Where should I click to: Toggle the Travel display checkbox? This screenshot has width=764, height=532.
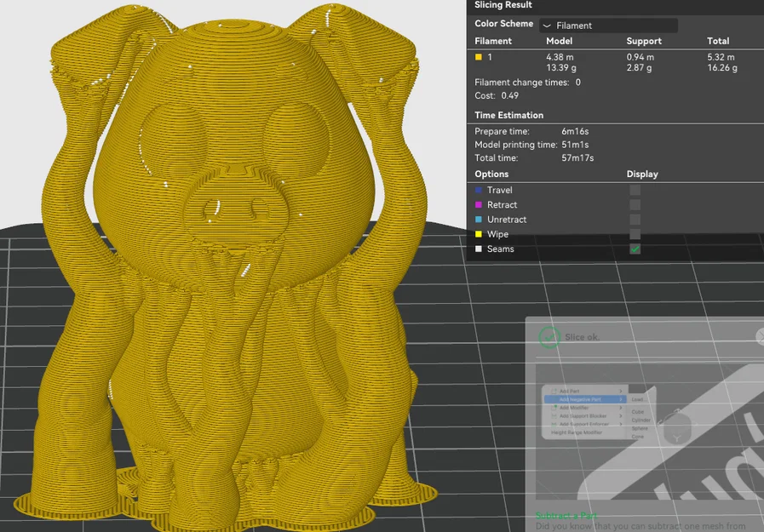(635, 190)
